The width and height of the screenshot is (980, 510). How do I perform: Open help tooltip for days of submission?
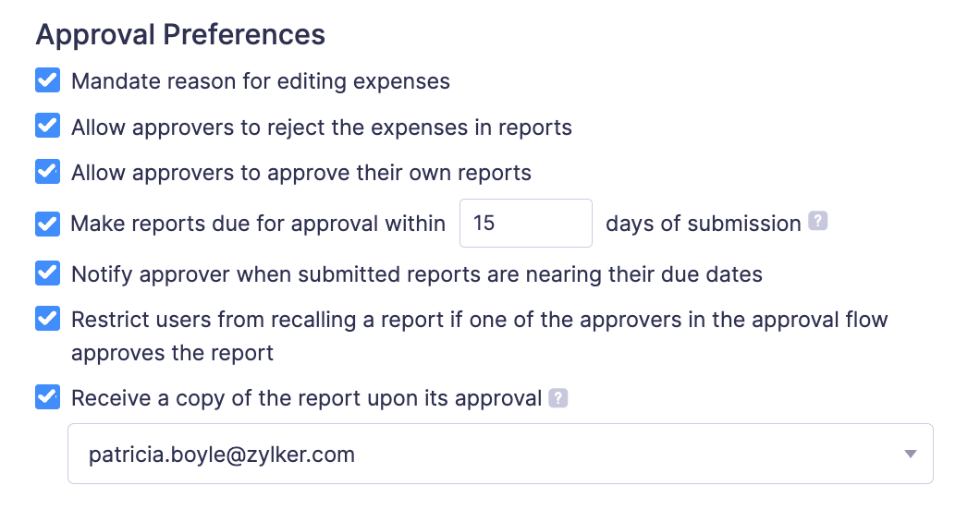pos(817,223)
